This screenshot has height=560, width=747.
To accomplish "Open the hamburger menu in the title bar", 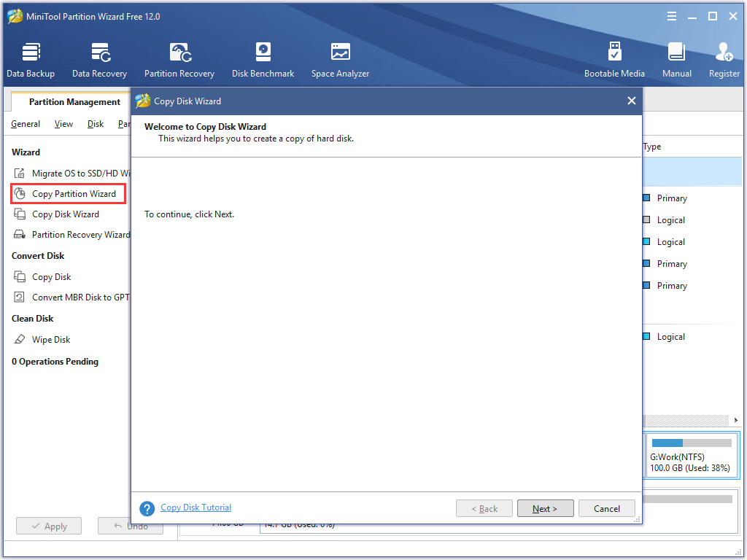I will tap(672, 17).
